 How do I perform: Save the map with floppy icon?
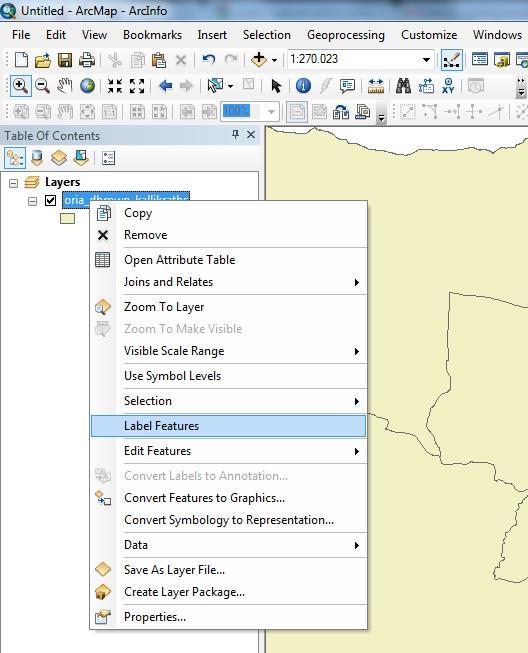tap(65, 60)
